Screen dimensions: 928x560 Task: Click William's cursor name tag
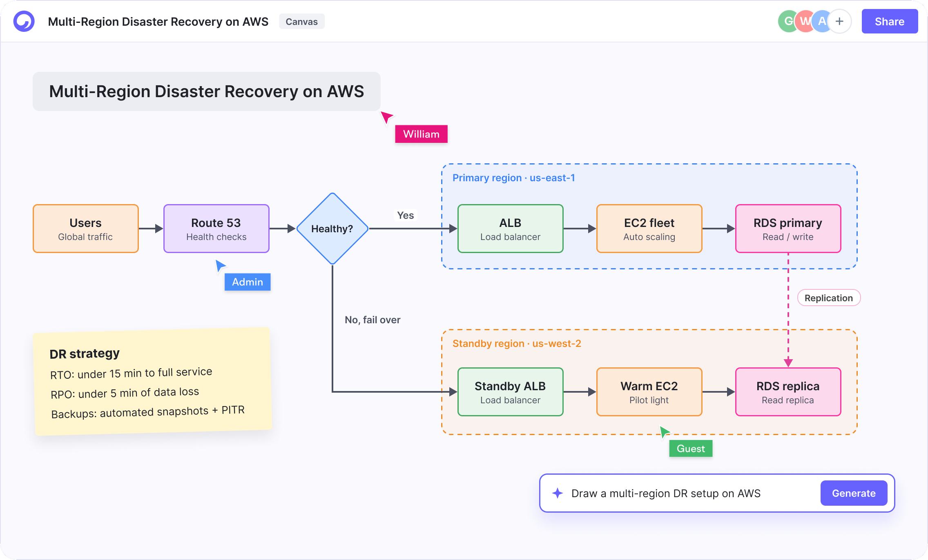tap(421, 134)
